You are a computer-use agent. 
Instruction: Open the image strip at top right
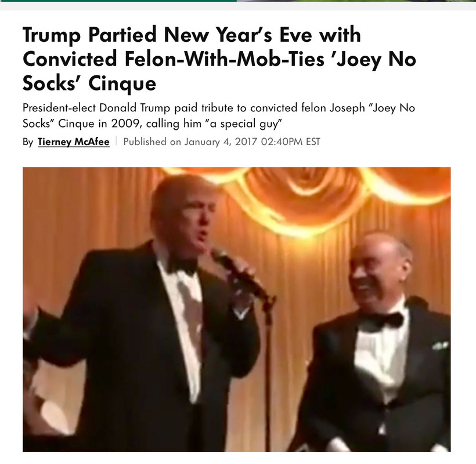[x=356, y=1]
